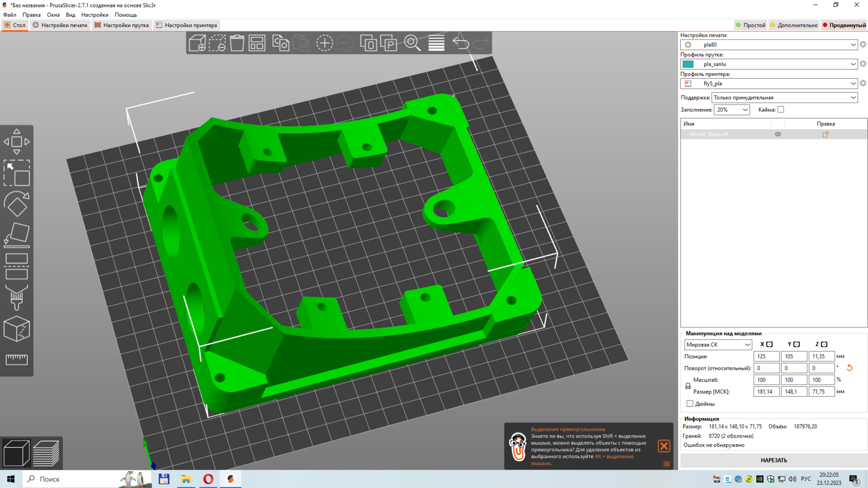Image resolution: width=868 pixels, height=488 pixels.
Task: Switch to sliced layers preview view
Action: click(x=46, y=453)
